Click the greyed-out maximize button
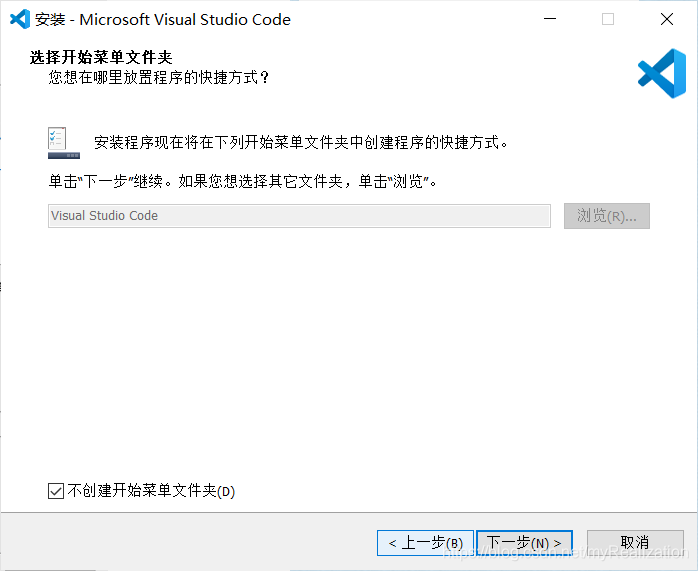The height and width of the screenshot is (571, 698). (x=608, y=19)
